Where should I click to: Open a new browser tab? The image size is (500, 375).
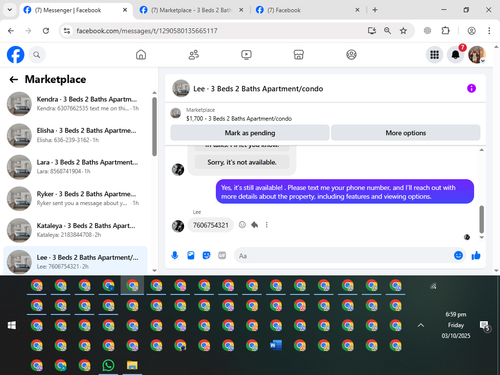click(x=375, y=10)
